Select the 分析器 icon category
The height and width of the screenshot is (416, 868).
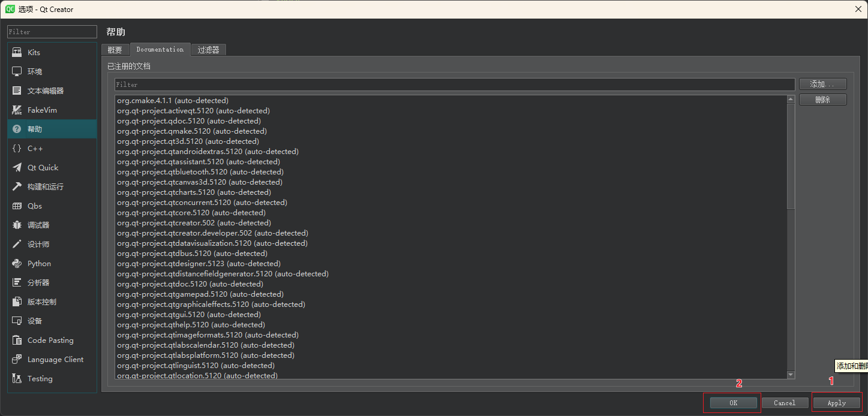(17, 283)
